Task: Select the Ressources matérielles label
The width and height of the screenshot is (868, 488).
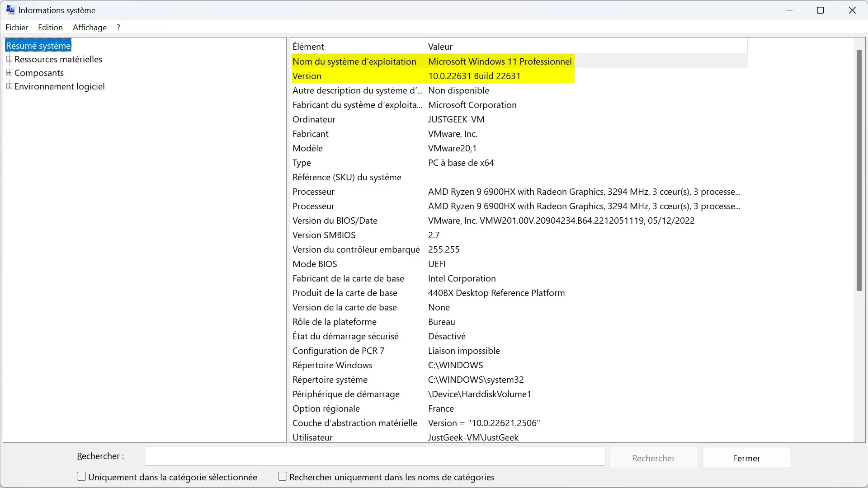Action: point(58,59)
